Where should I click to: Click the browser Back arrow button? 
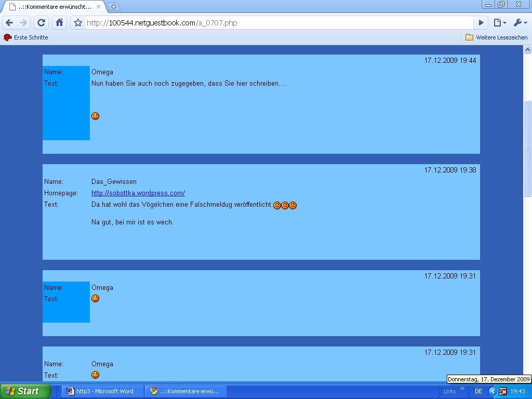point(9,22)
